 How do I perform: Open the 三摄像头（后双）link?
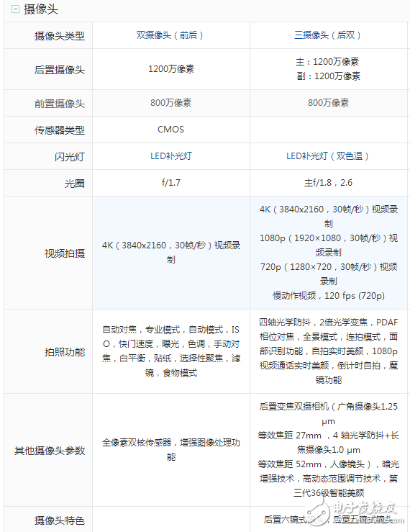[328, 35]
